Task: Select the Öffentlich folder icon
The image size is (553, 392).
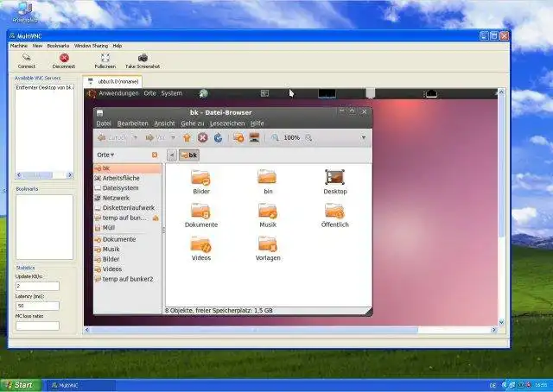Action: click(334, 211)
